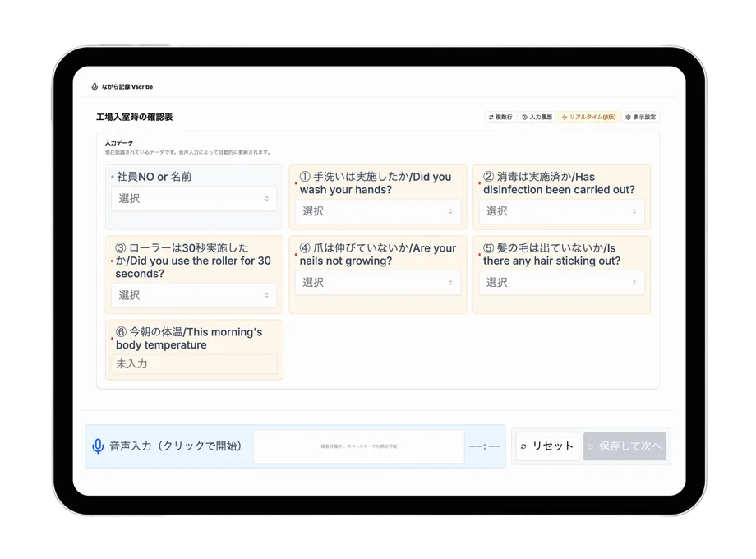This screenshot has width=756, height=559.
Task: Click the gear icon beside 表示設定
Action: [628, 118]
